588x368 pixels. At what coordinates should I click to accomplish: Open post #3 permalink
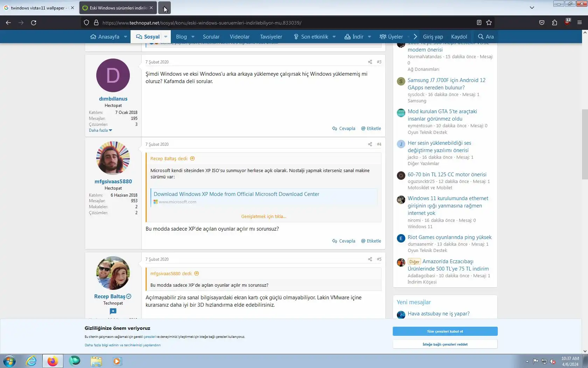(379, 62)
